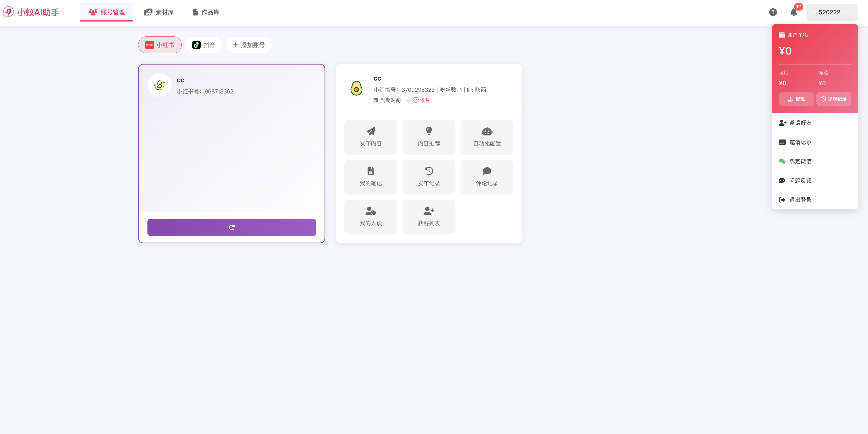Select the 抖音 platform tab
Screen dimensions: 868x434
click(x=204, y=45)
